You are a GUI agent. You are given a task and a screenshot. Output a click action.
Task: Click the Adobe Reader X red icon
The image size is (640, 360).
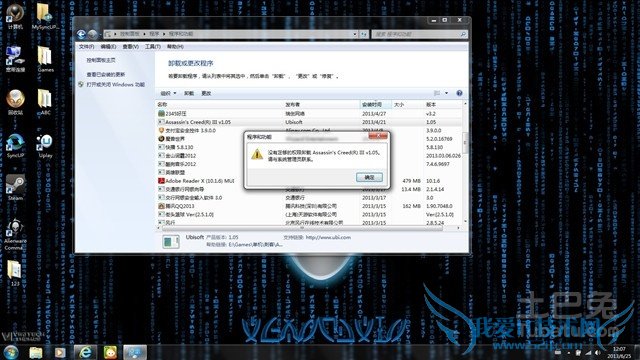tap(161, 181)
